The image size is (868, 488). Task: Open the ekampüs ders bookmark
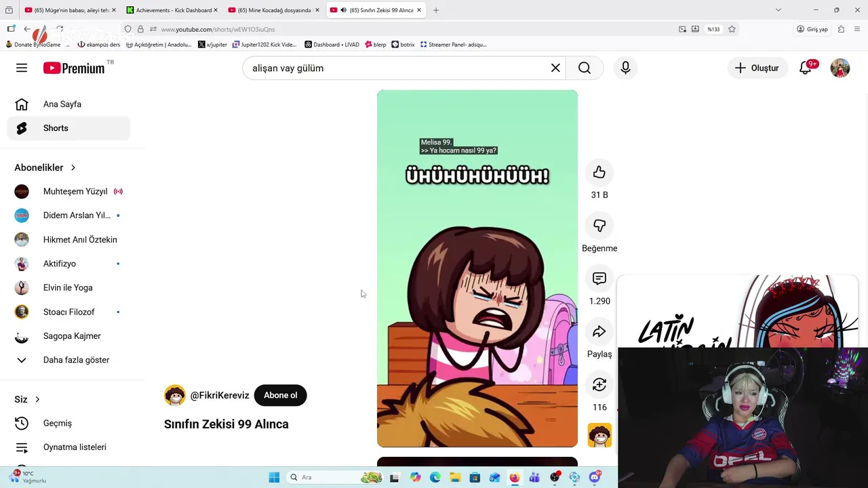99,45
